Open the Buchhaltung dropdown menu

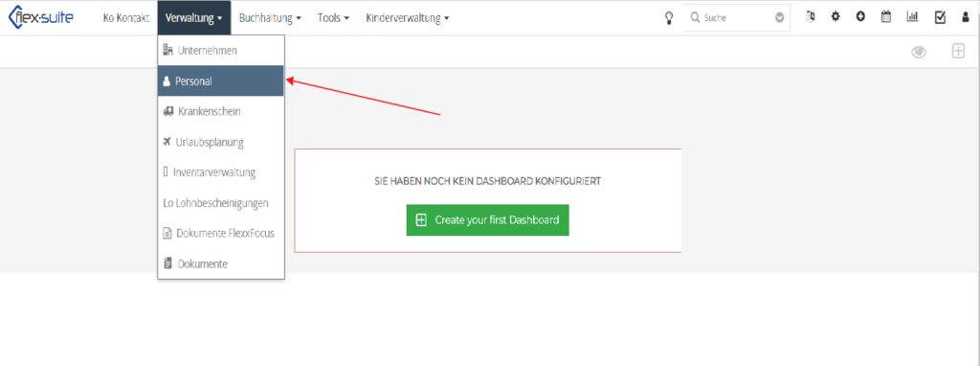coord(270,18)
